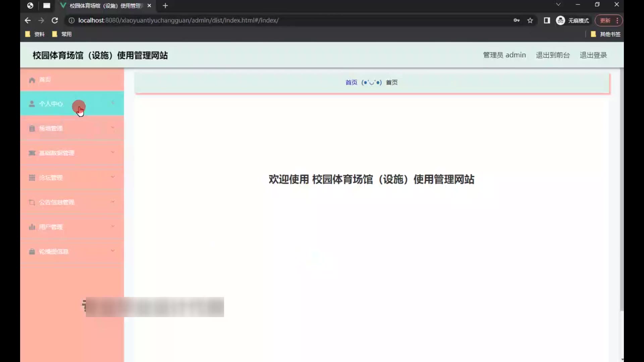Toggle the browser side panel icon
This screenshot has height=362, width=644.
pos(547,20)
